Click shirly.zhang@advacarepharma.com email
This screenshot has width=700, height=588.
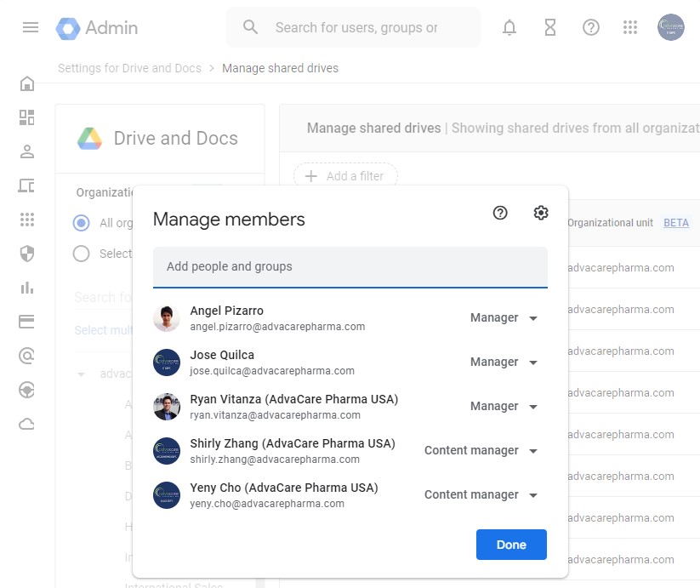pyautogui.click(x=275, y=460)
